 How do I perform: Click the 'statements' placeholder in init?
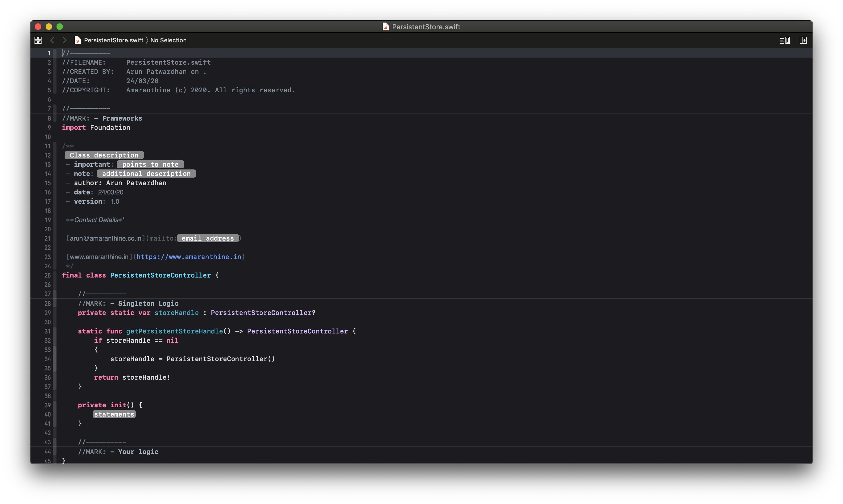tap(114, 414)
